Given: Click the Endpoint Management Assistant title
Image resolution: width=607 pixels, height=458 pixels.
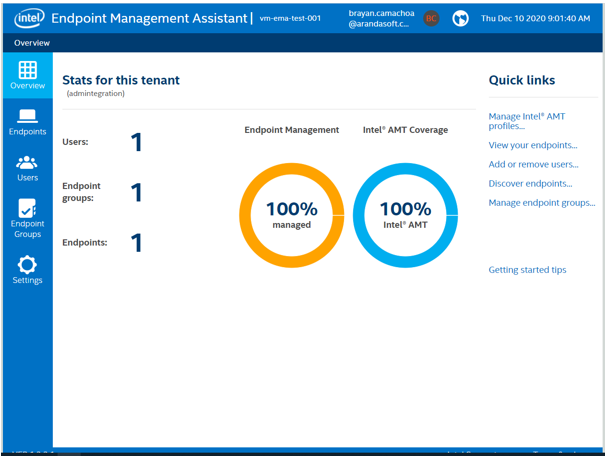Looking at the screenshot, I should tap(149, 18).
